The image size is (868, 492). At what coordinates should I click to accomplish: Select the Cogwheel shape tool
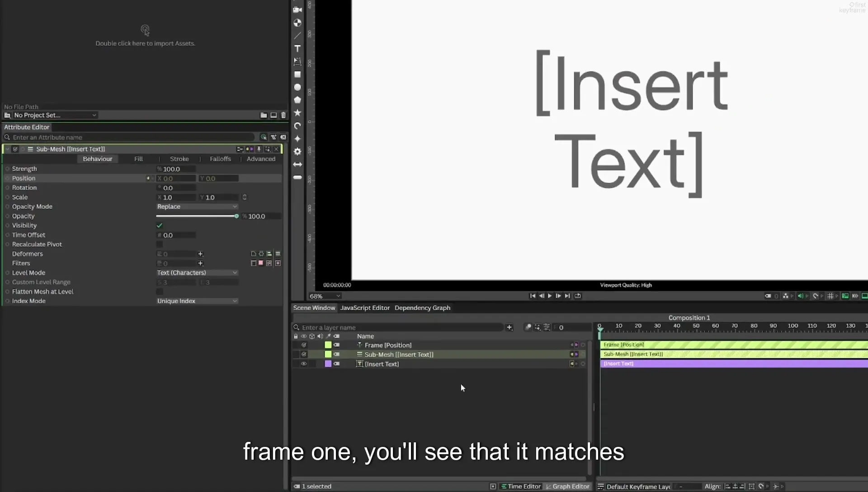[x=297, y=151]
